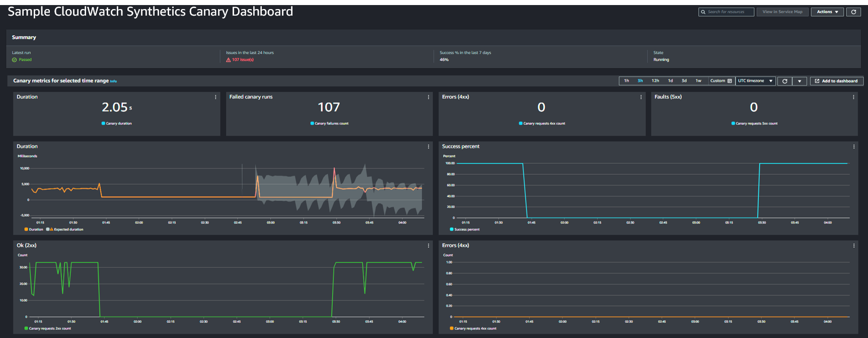Open the Custom time range picker

tap(721, 81)
